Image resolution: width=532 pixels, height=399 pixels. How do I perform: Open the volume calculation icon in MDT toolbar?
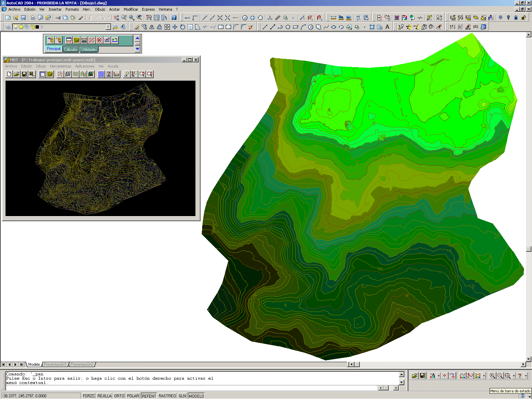[109, 74]
